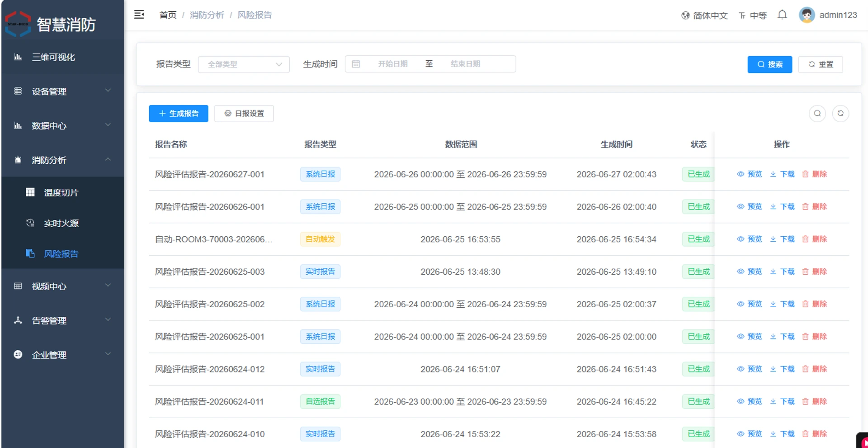Expand the 告警管理 sidebar menu
This screenshot has width=868, height=448.
pyautogui.click(x=62, y=321)
